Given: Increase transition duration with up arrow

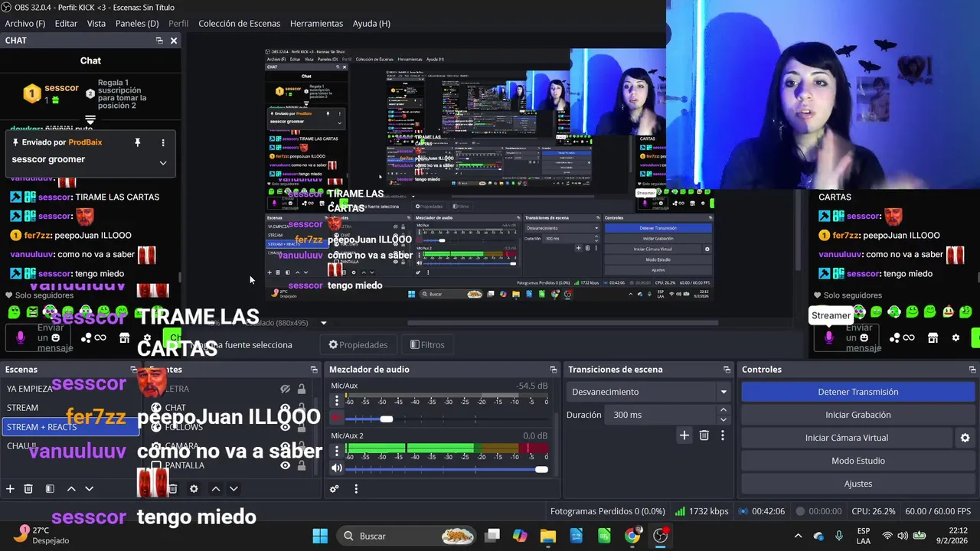Looking at the screenshot, I should [x=723, y=410].
